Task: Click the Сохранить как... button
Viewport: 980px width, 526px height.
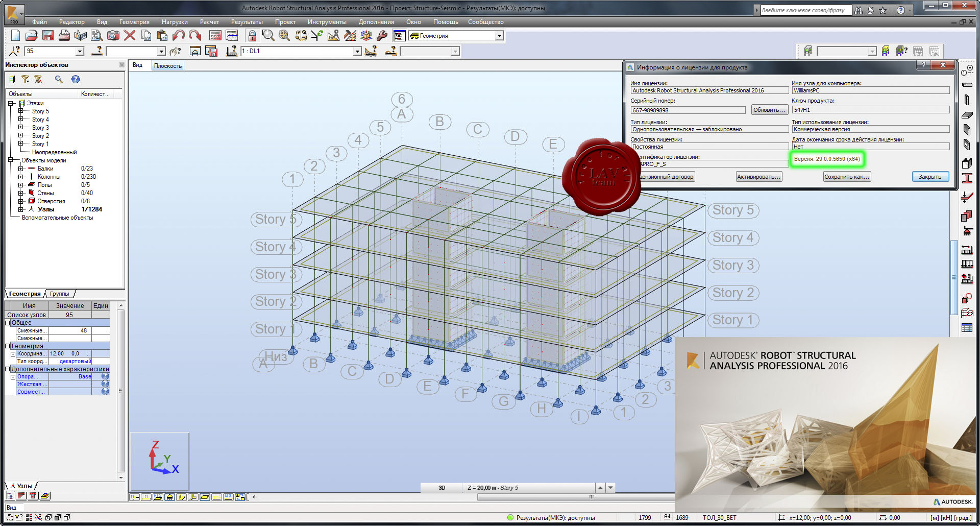Action: [847, 177]
